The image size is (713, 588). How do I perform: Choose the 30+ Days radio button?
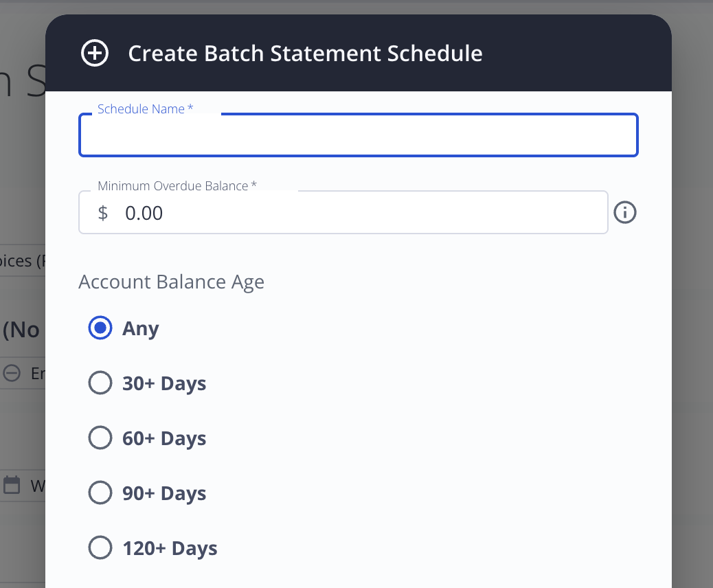tap(100, 383)
